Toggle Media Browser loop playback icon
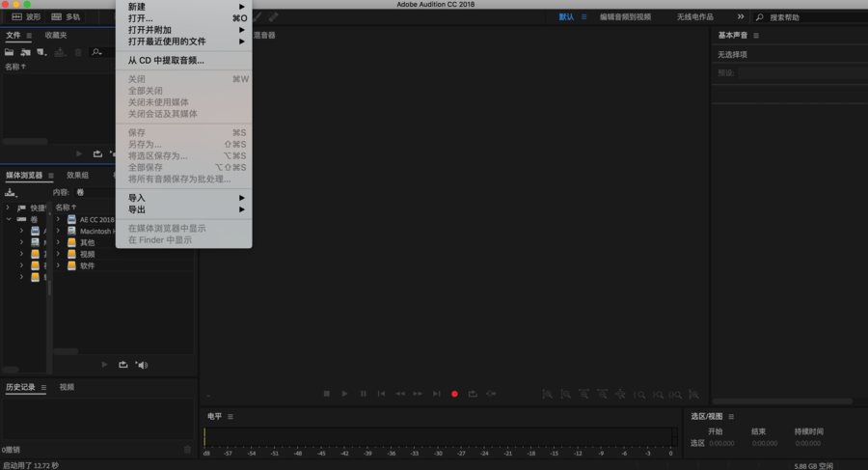 pyautogui.click(x=122, y=365)
